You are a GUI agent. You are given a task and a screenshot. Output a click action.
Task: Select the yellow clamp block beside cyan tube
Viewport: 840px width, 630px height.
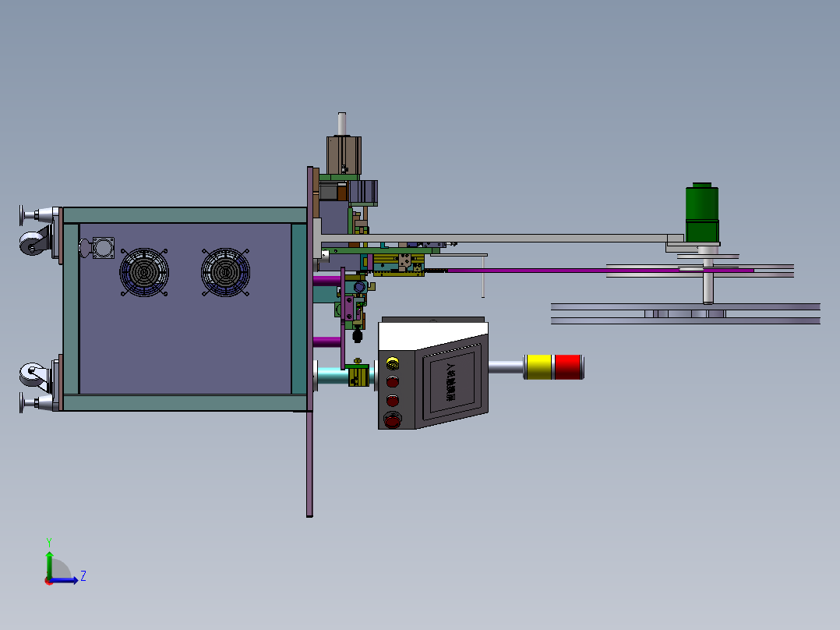pyautogui.click(x=358, y=374)
